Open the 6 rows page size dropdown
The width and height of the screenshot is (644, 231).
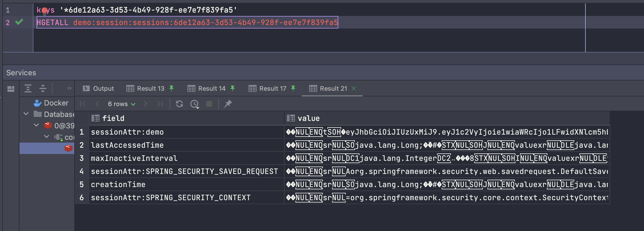121,104
